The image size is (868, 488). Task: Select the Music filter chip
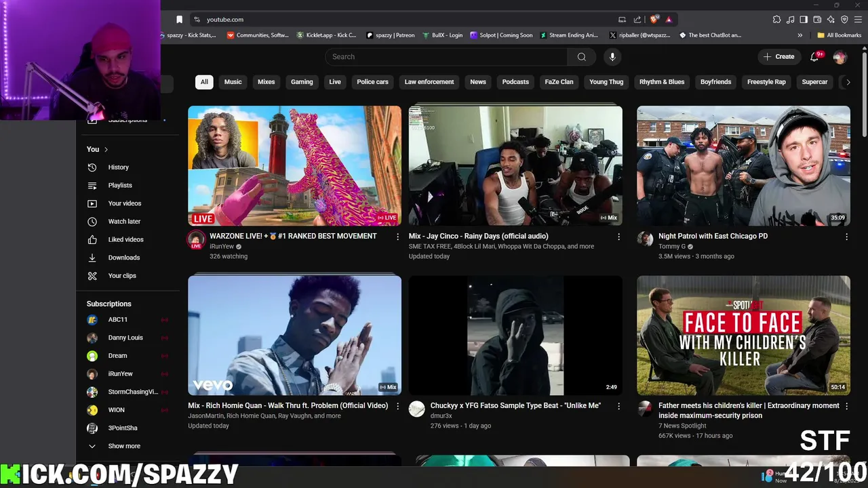233,82
